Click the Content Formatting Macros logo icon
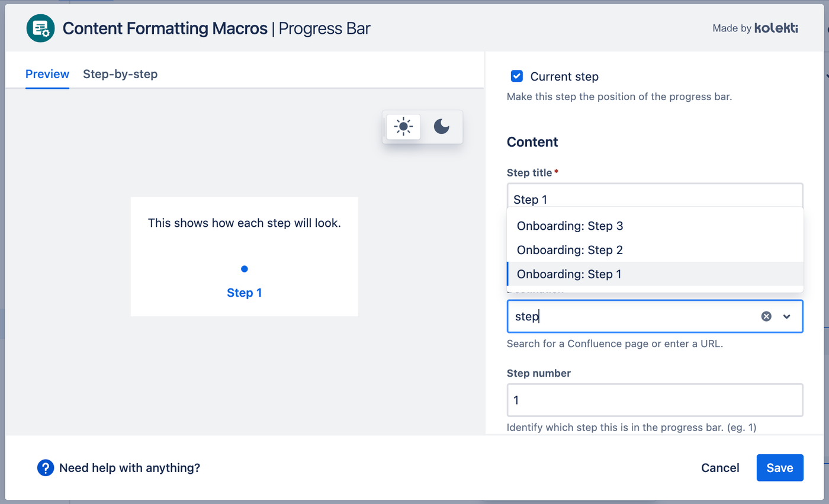 (x=40, y=28)
